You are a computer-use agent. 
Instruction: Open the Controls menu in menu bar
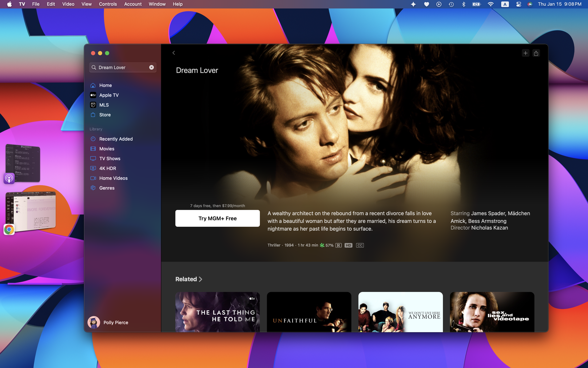108,4
